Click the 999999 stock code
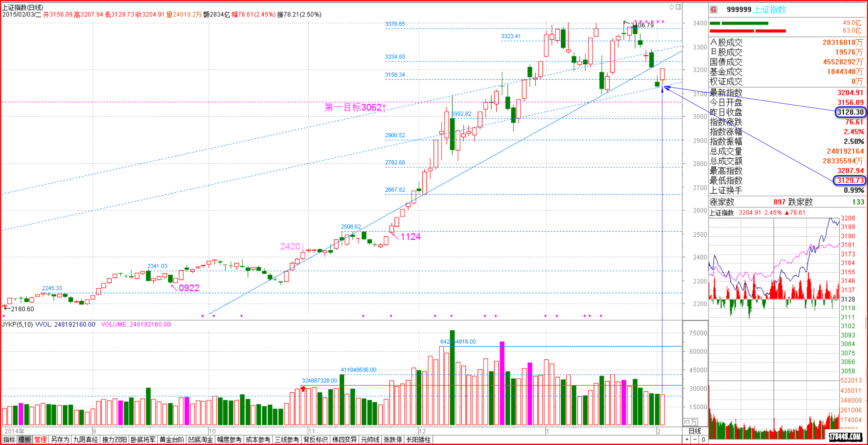The image size is (868, 445). 739,10
